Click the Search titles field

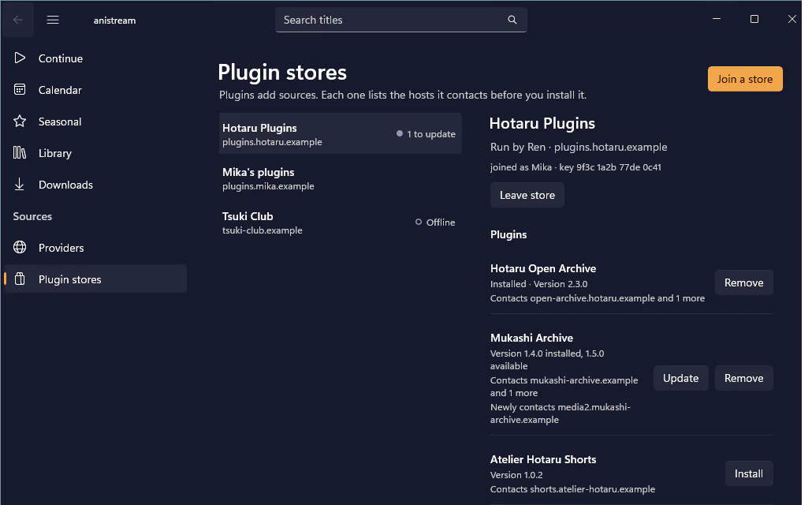[x=400, y=20]
